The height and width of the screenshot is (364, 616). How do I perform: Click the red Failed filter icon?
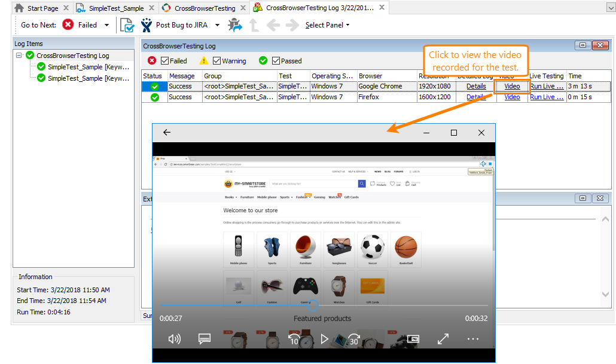point(152,60)
